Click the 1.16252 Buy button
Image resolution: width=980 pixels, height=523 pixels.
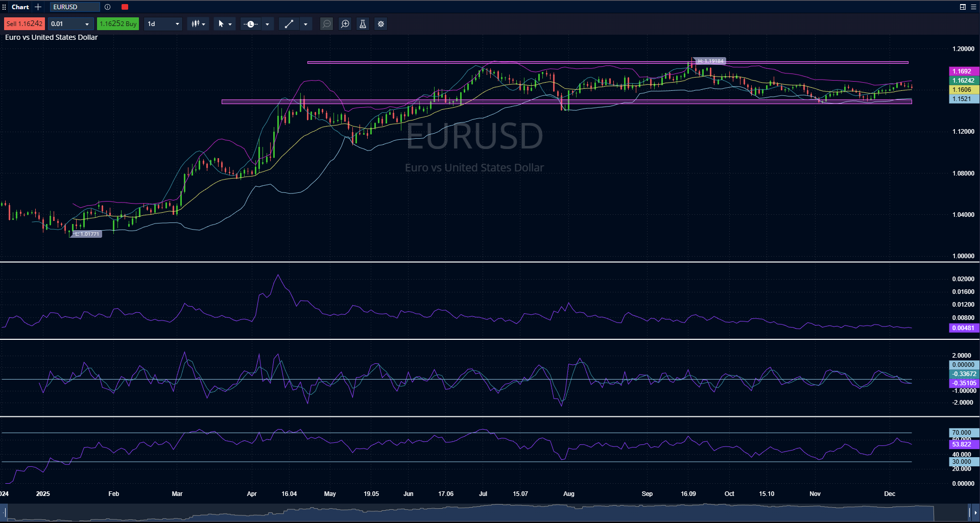118,24
